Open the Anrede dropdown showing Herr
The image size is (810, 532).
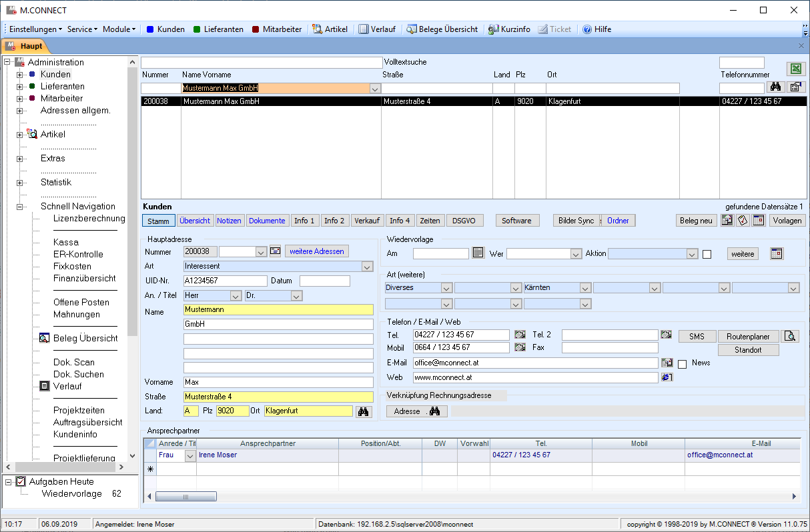click(x=235, y=295)
